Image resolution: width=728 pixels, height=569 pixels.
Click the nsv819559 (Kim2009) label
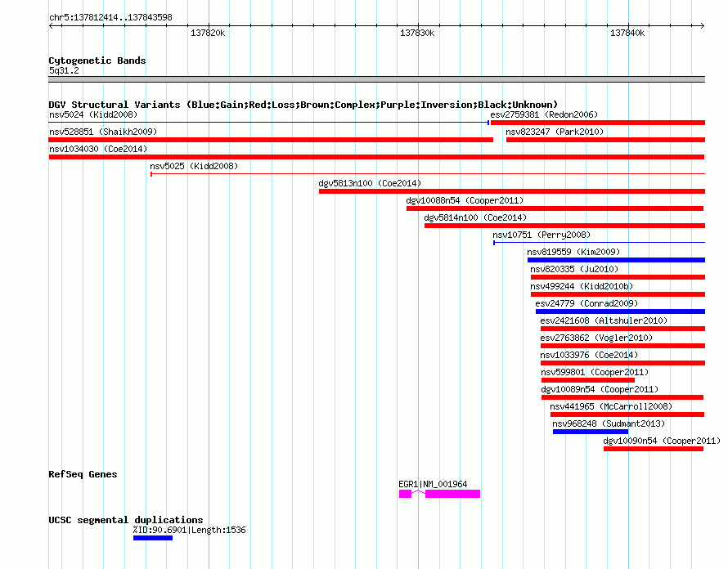click(x=574, y=252)
